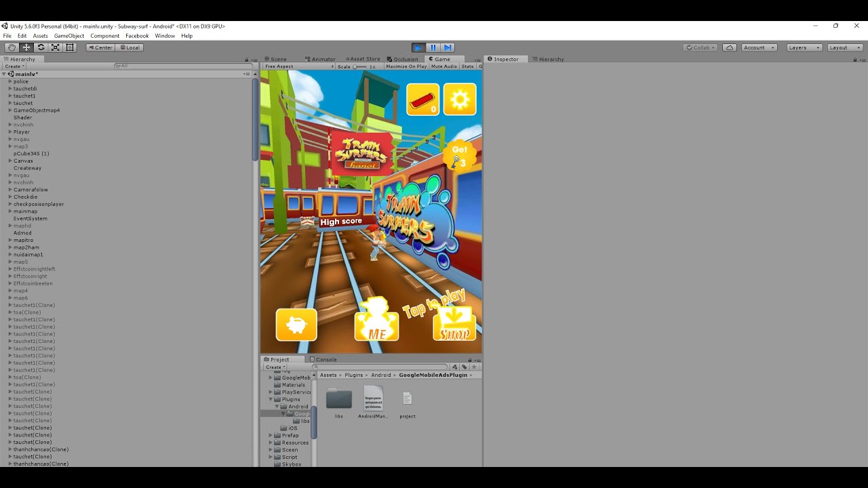Expand the Prefap folder in Project tree
Viewport: 868px width, 488px height.
(271, 435)
